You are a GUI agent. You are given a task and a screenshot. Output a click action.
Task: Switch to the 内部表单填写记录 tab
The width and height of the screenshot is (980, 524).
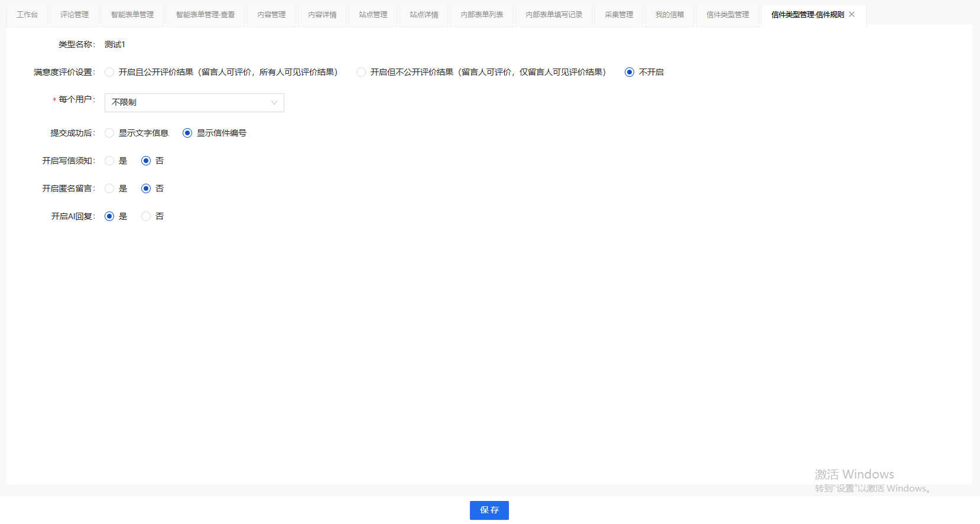coord(554,15)
